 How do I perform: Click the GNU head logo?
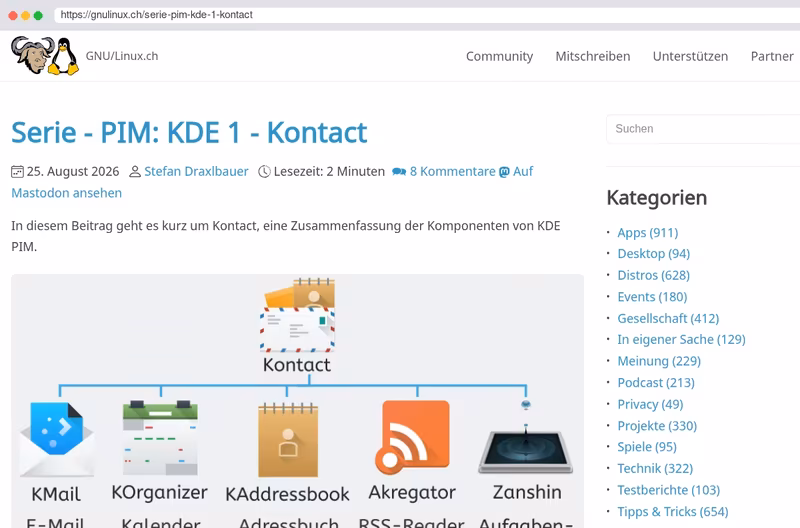click(33, 55)
